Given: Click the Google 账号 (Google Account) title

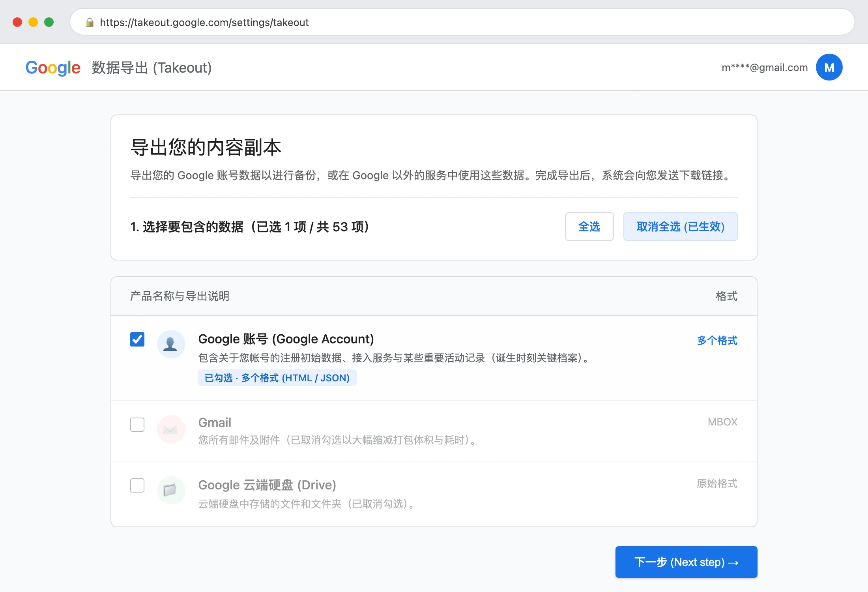Looking at the screenshot, I should pos(286,339).
